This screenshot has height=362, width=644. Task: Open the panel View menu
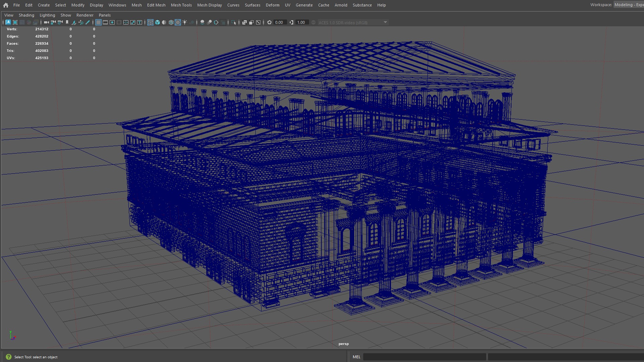(x=9, y=15)
